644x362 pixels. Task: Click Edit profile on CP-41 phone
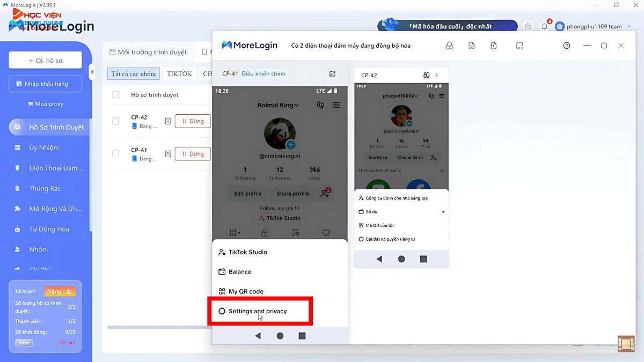(248, 194)
